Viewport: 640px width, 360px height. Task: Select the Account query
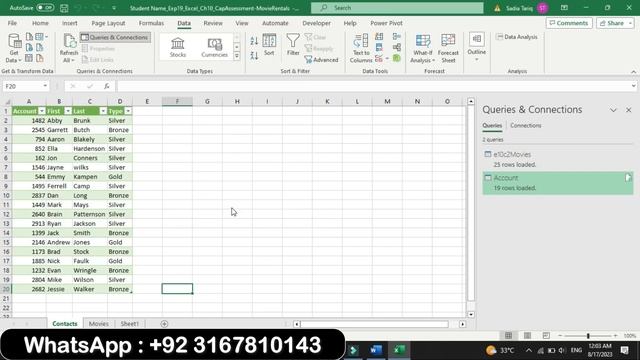(x=558, y=183)
